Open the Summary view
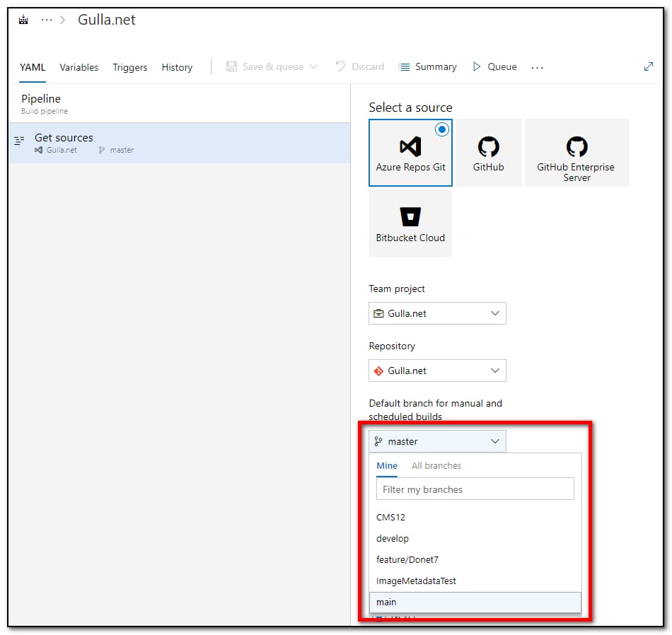 [428, 66]
